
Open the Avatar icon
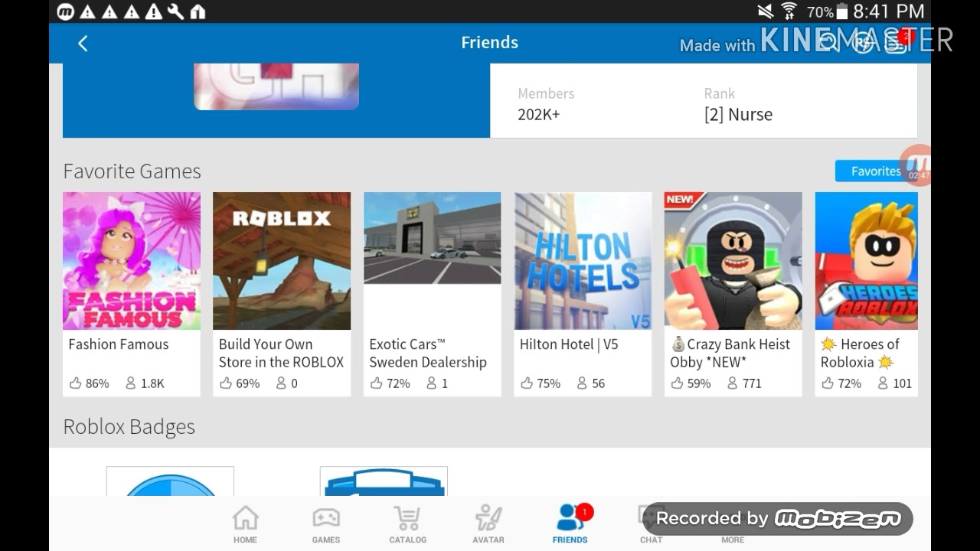coord(488,524)
